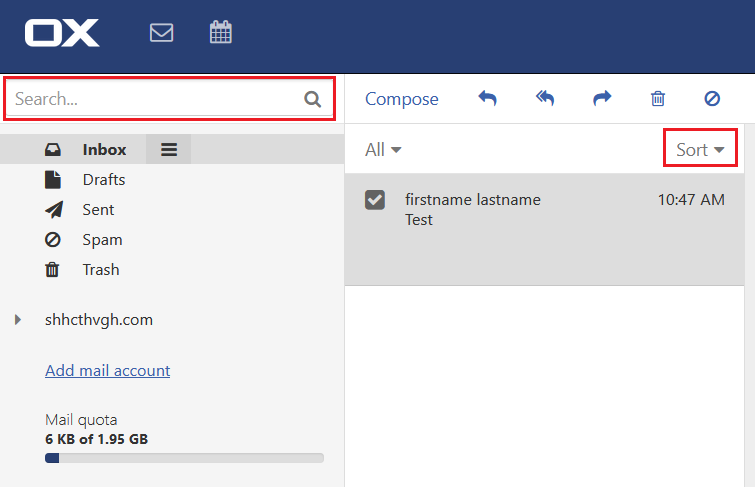Screen dimensions: 755x487
Task: Mark selected email as spam
Action: 712,98
